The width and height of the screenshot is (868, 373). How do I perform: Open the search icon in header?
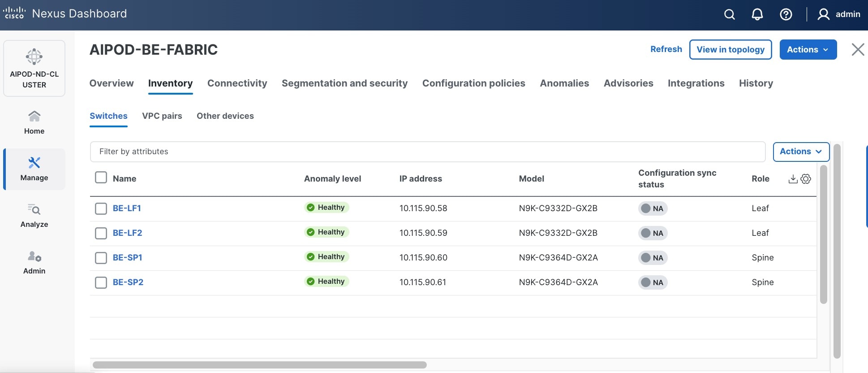[730, 14]
